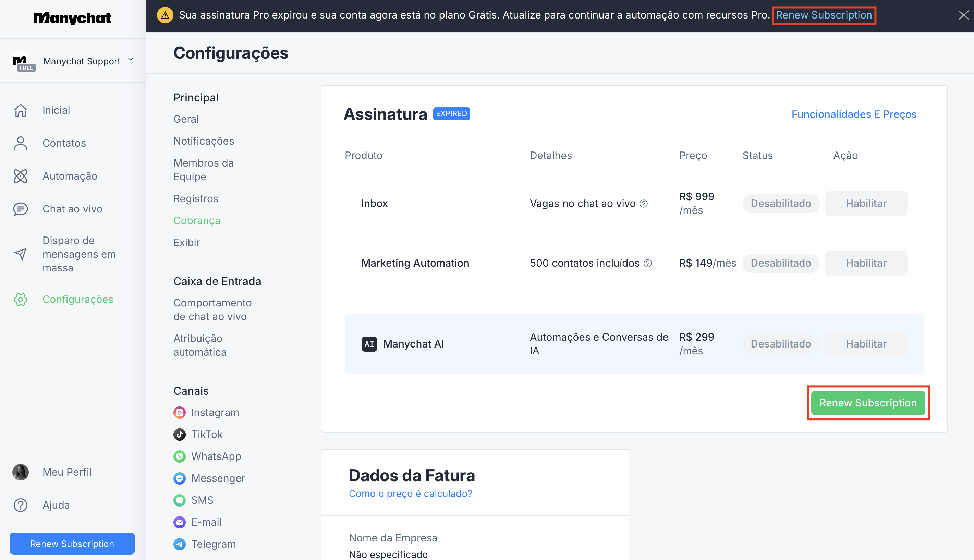
Task: Click the warning triangle icon in banner
Action: coord(165,15)
